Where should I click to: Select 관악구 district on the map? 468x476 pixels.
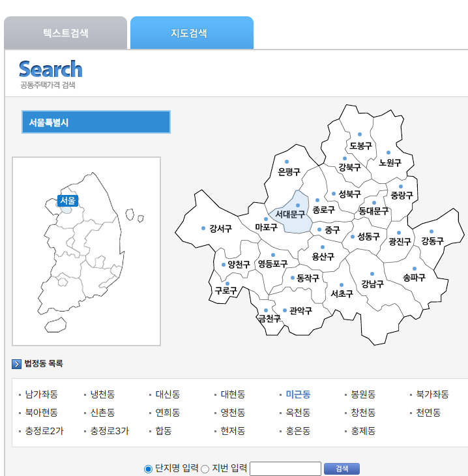click(300, 310)
